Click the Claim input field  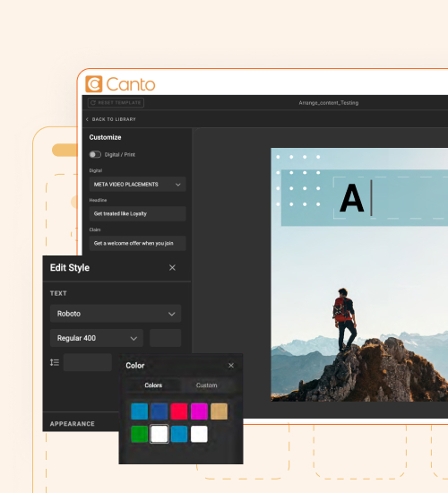point(137,243)
